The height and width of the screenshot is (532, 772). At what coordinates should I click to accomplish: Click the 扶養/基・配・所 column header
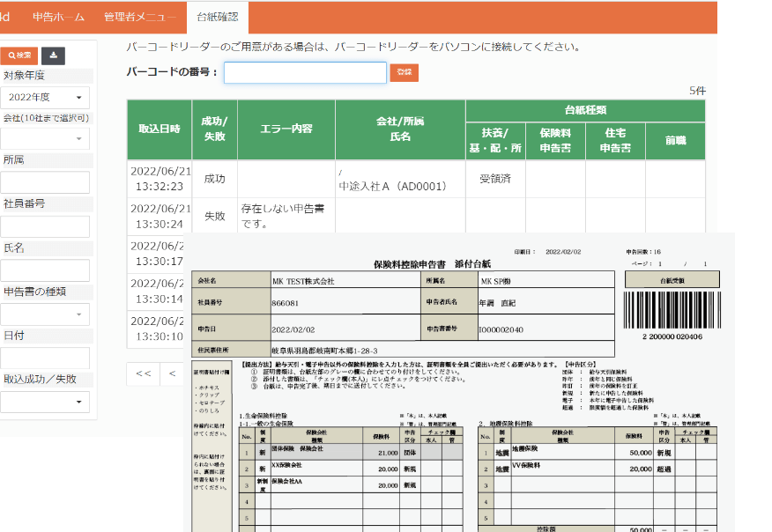[496, 141]
